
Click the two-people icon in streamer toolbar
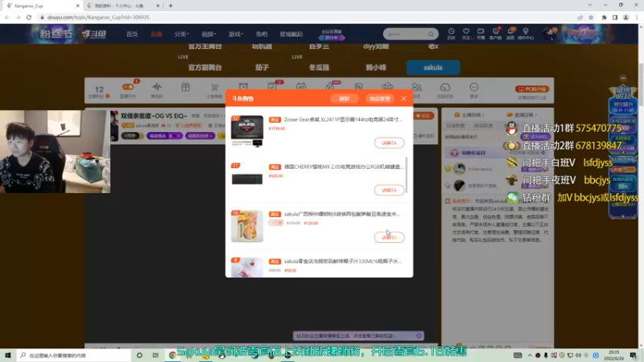[416, 87]
